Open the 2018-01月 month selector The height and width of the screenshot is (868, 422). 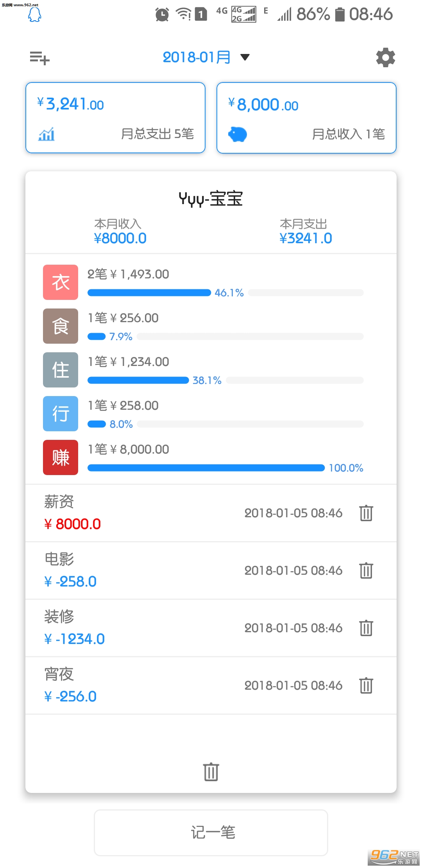coord(197,57)
